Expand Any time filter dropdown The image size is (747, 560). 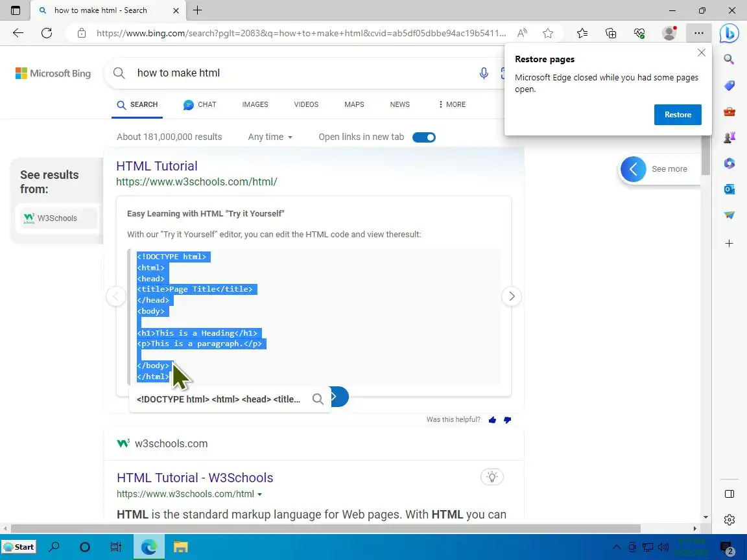click(270, 137)
